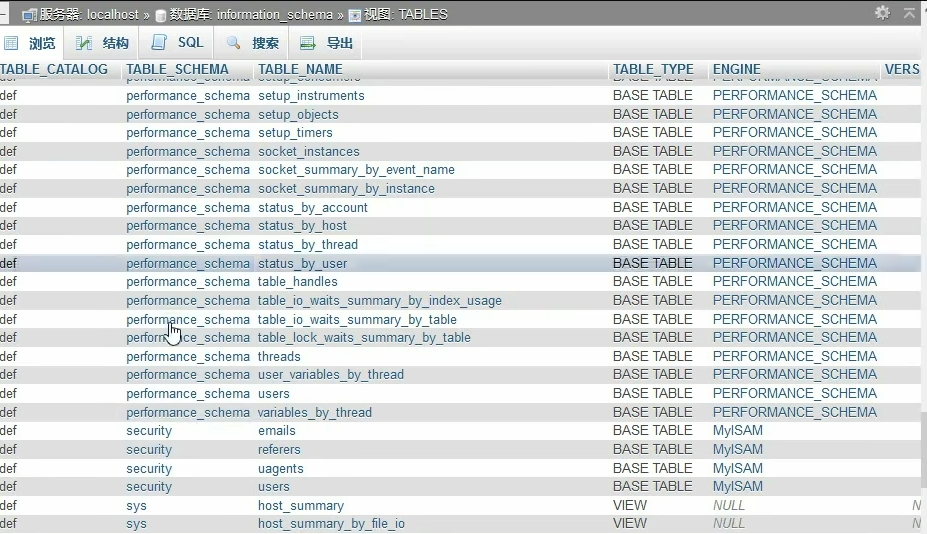Screen dimensions: 927x534
Task: Click performance_schema schema in table_handles row
Action: [187, 282]
